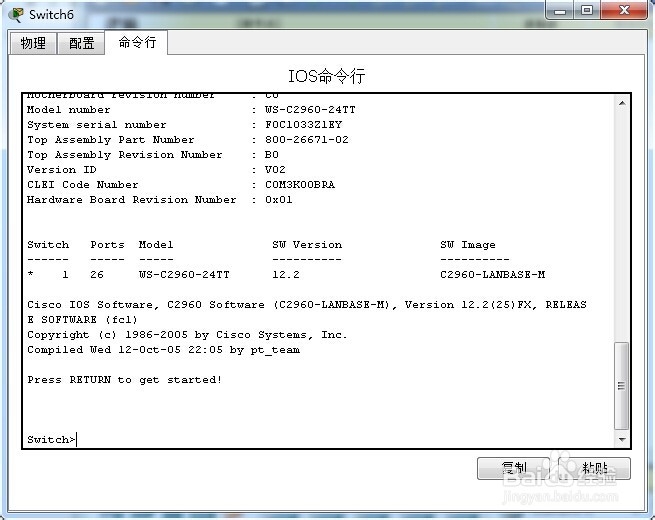Click the 粘贴 button
Screen dimensions: 655x520
(x=594, y=468)
